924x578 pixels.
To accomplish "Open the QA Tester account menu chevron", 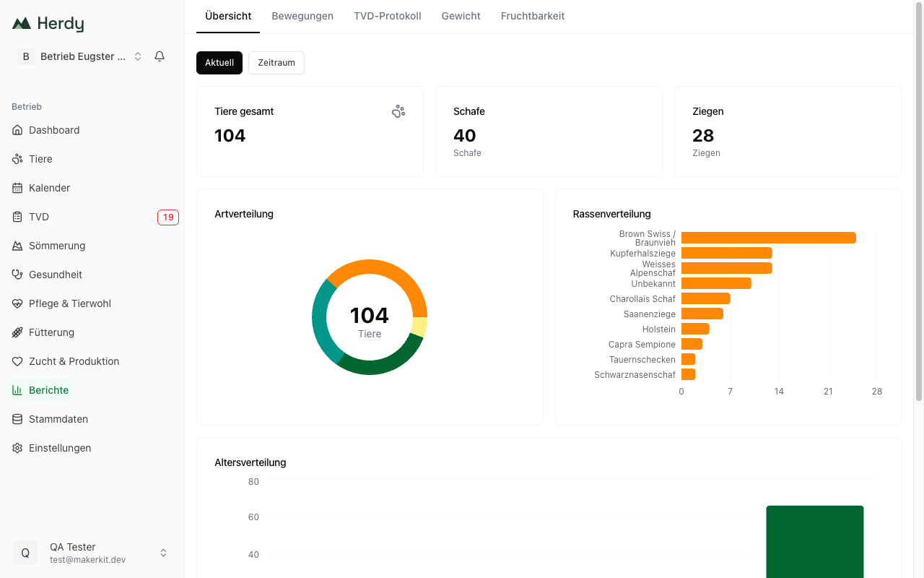I will [163, 553].
